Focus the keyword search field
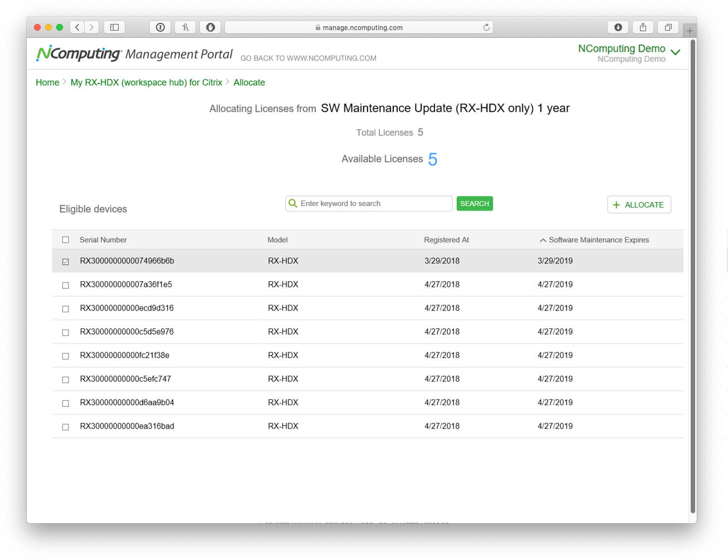 click(369, 203)
